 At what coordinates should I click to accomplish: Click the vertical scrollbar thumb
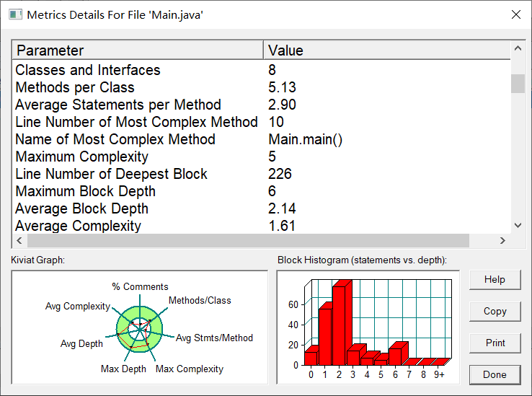pyautogui.click(x=518, y=83)
